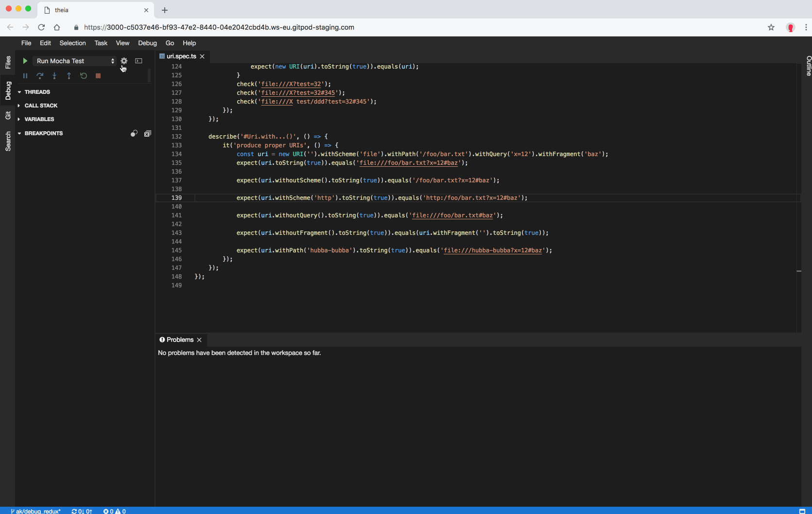Close the uri.spec.ts editor tab

click(x=202, y=56)
